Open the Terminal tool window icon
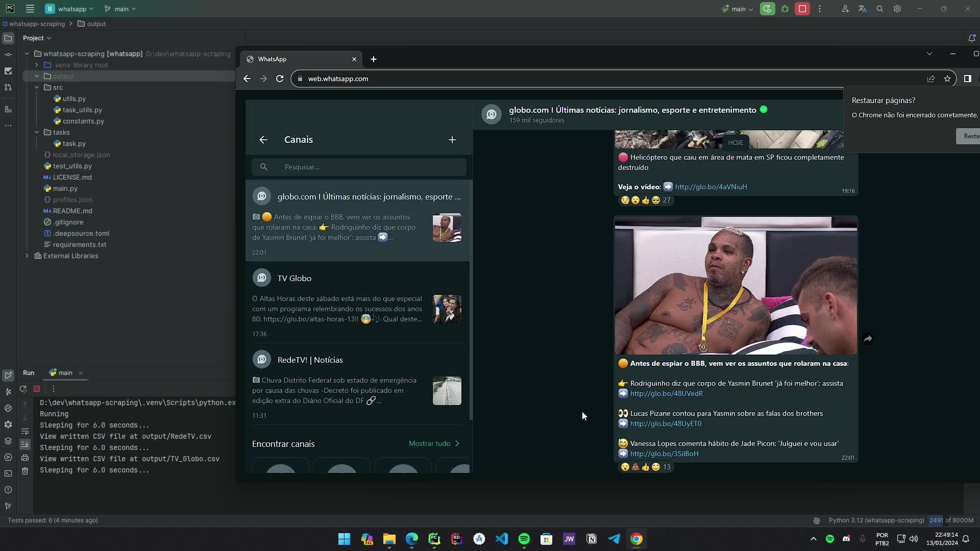The image size is (980, 551). [x=8, y=473]
